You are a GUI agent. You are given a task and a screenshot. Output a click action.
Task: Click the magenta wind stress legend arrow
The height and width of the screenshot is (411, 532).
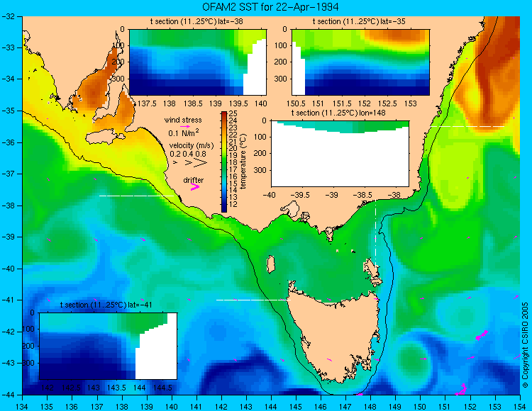tap(185, 126)
